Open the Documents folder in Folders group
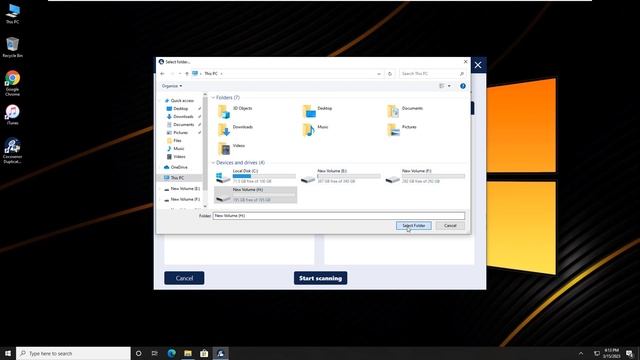The width and height of the screenshot is (640, 360). [405, 111]
